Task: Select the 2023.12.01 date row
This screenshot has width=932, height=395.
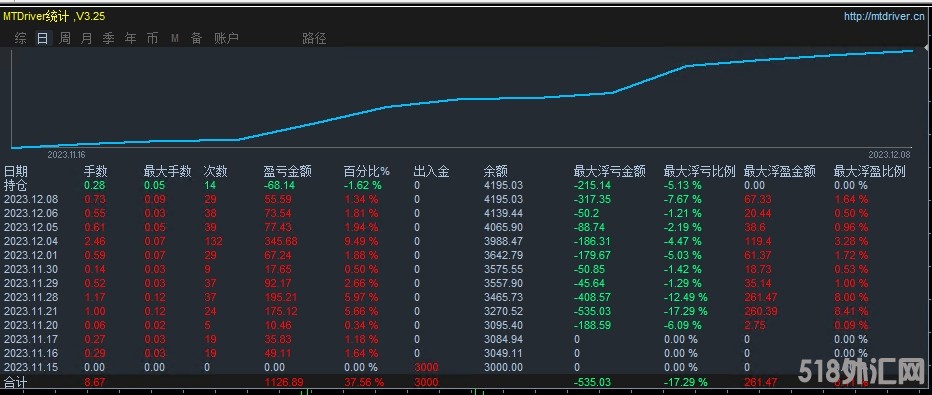Action: [x=31, y=255]
